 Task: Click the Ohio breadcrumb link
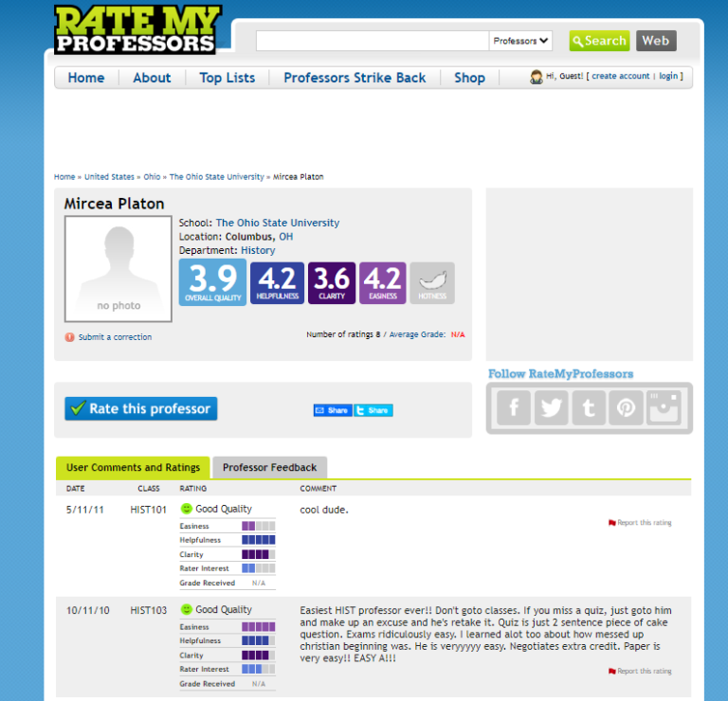[x=152, y=177]
